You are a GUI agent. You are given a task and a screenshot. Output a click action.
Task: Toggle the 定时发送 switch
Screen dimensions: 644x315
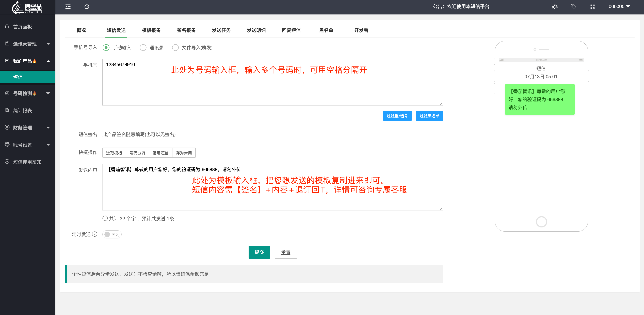point(112,234)
